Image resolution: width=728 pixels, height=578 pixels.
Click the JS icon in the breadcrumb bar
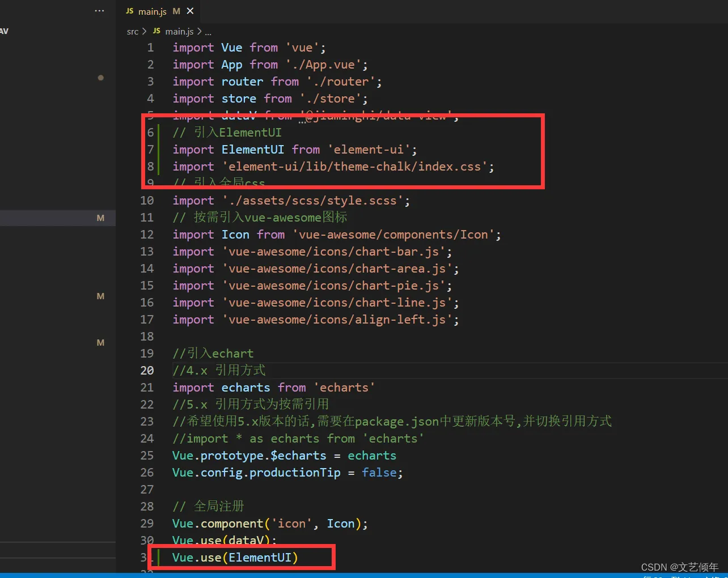pos(156,31)
